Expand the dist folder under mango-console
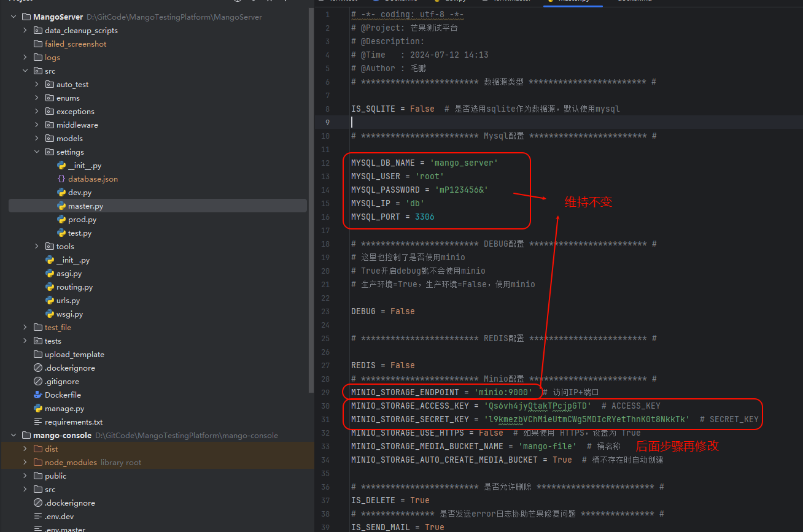803x532 pixels. [24, 449]
